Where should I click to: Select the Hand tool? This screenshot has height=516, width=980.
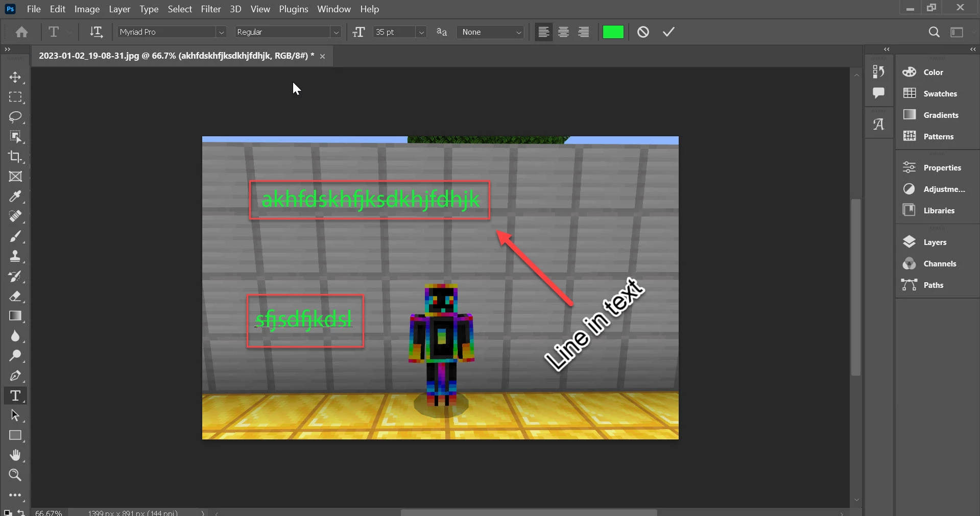tap(15, 455)
